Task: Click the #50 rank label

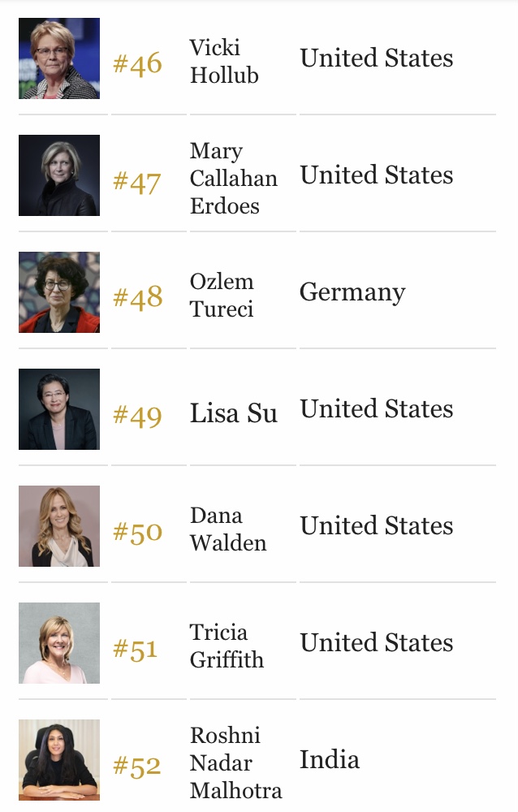Action: 137,531
